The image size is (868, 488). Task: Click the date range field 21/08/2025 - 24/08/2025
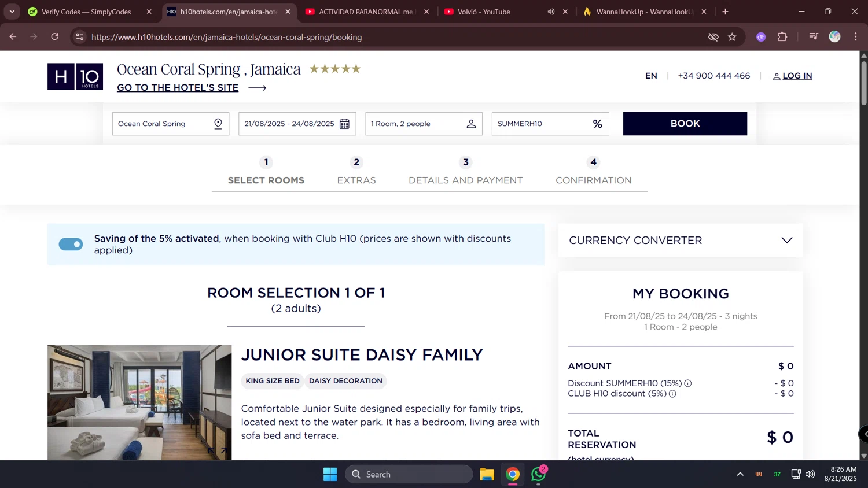tap(297, 124)
